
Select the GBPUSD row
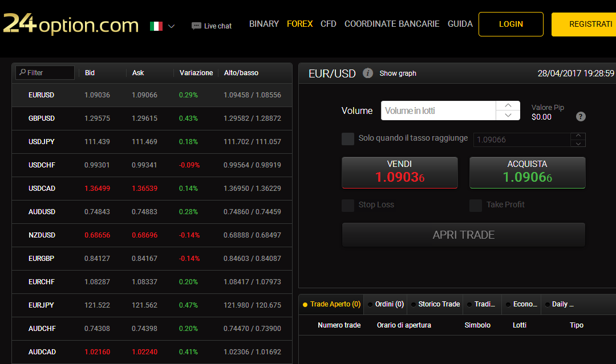click(152, 118)
